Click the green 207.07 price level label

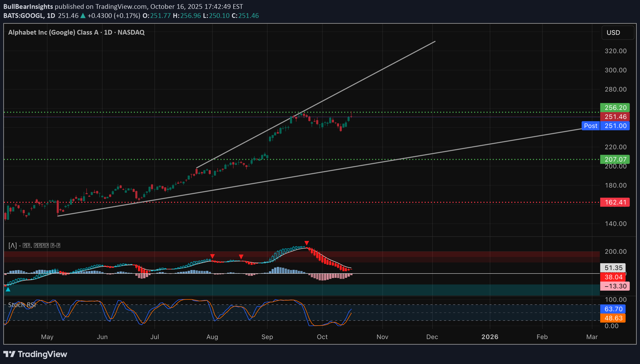coord(615,159)
